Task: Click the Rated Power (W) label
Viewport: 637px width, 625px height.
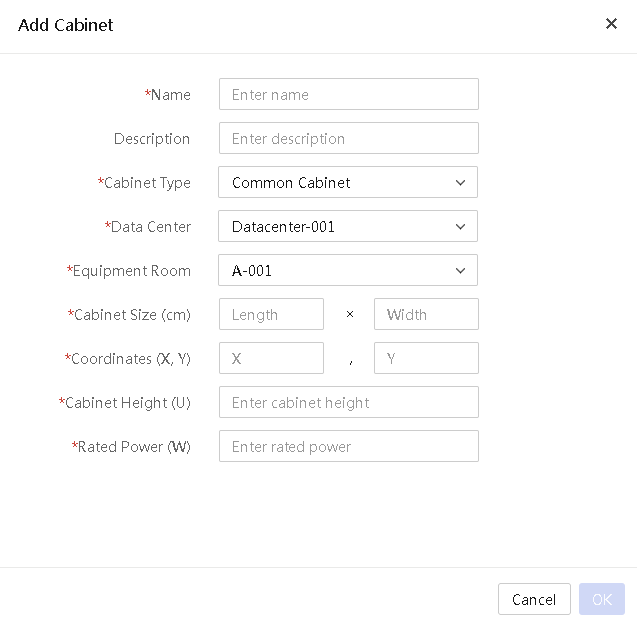Action: coord(131,447)
